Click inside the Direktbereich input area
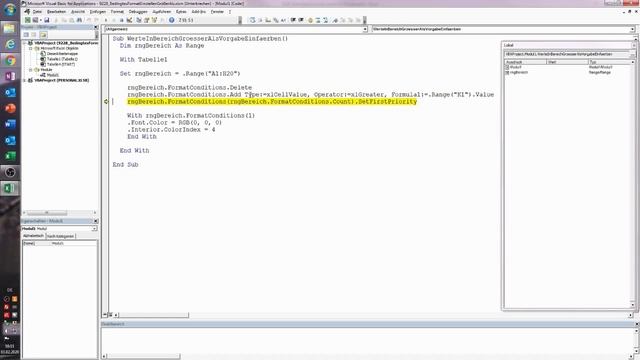Screen dimensions: 640x360 click(367, 340)
